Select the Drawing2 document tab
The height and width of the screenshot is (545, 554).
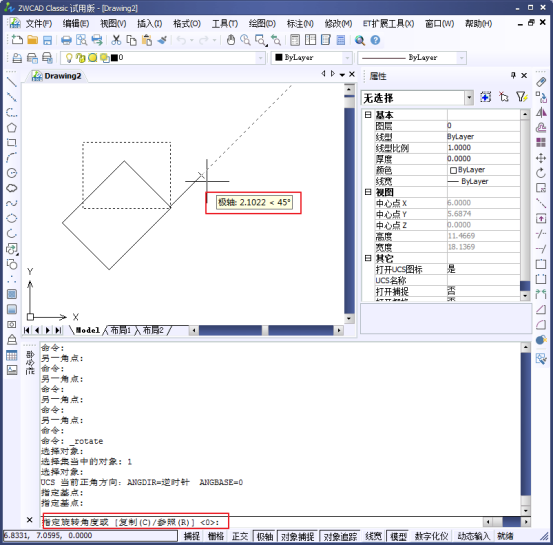click(57, 76)
